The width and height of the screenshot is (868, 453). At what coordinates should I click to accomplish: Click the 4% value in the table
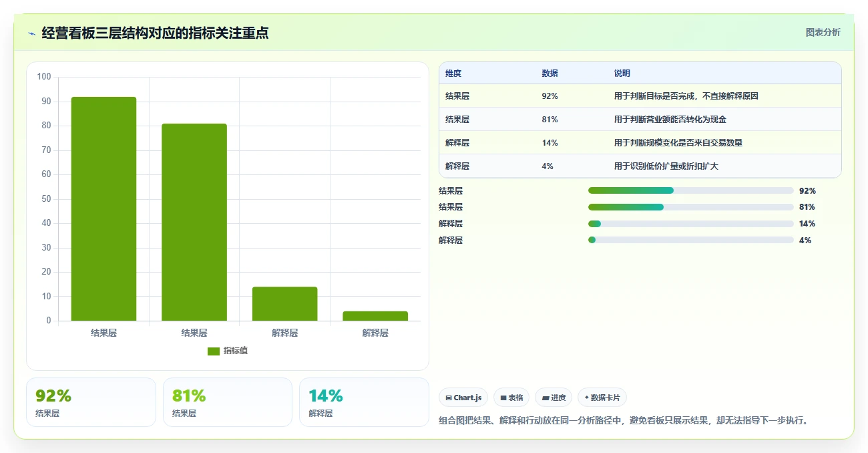548,166
